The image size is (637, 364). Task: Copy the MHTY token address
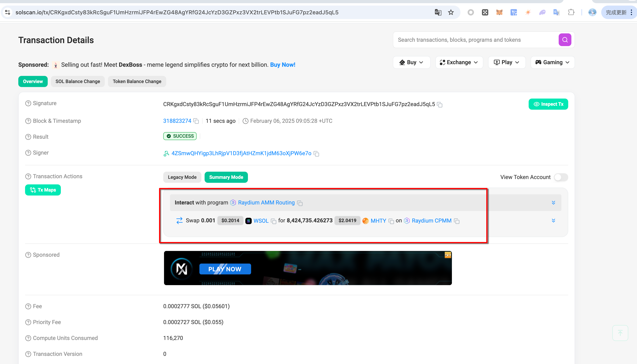(391, 221)
